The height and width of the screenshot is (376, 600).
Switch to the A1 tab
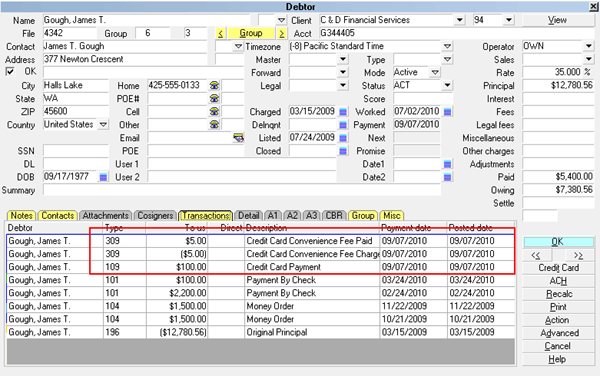point(272,216)
